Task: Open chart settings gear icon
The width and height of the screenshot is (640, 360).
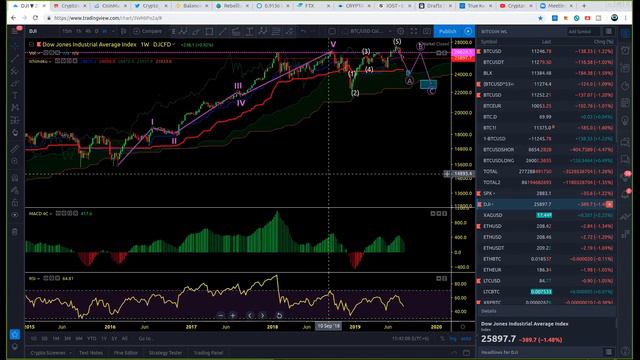Action: coord(401,31)
